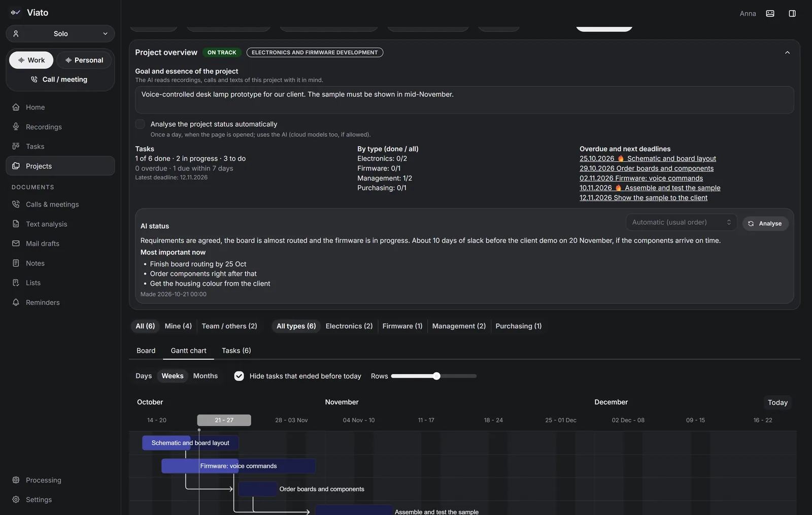The image size is (812, 515).
Task: Select the Firmware: voice commands Gantt bar
Action: [x=239, y=466]
